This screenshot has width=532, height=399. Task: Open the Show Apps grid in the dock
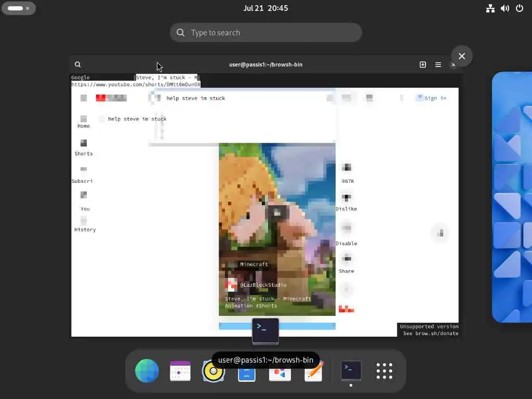click(384, 370)
